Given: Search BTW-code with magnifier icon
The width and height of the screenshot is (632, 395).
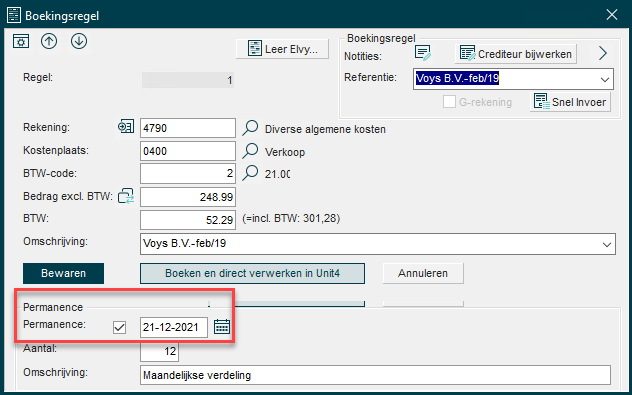Looking at the screenshot, I should pos(250,173).
